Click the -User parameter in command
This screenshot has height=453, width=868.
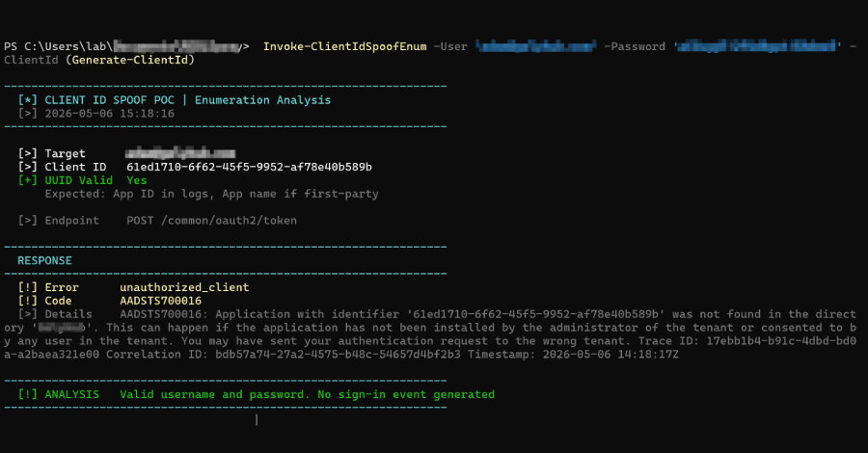point(450,46)
